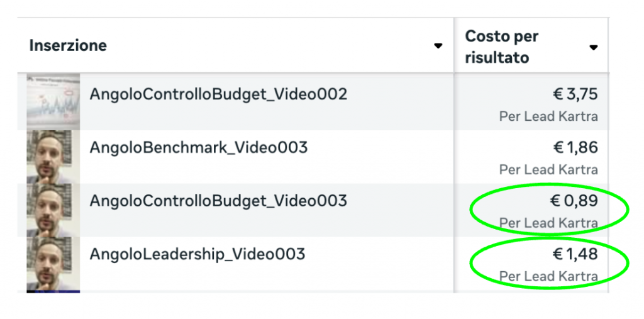Click the circled € 0,89 cost value

click(x=575, y=201)
